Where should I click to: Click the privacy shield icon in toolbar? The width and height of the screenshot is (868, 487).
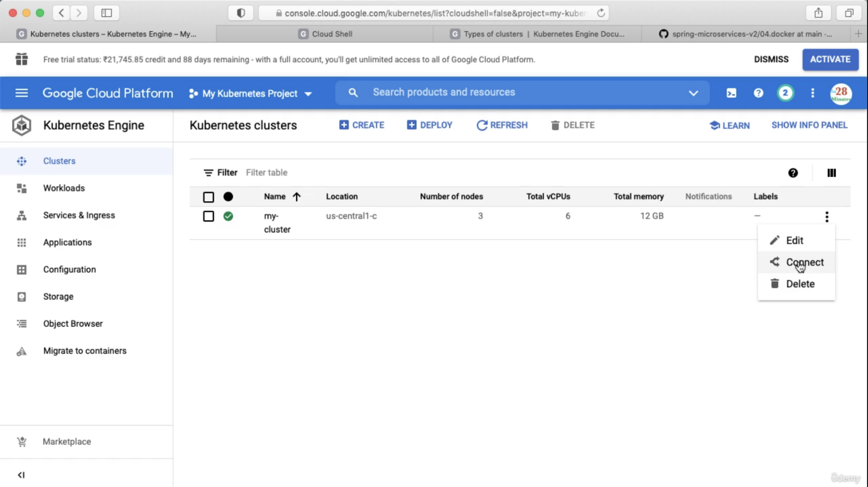click(241, 13)
